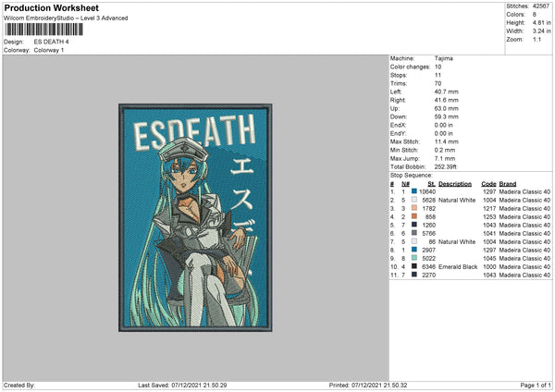555x392 pixels.
Task: Click the navy swatch in stop row 11
Action: [414, 275]
